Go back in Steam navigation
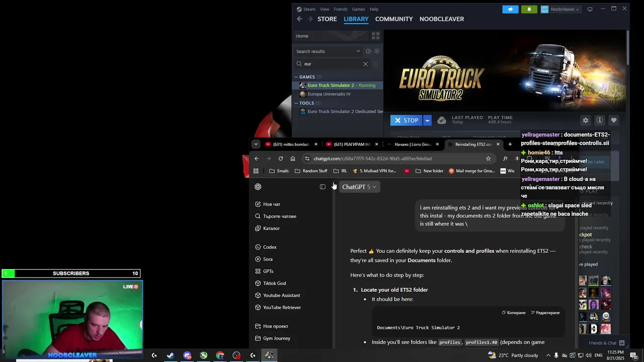The image size is (644, 362). pyautogui.click(x=299, y=19)
